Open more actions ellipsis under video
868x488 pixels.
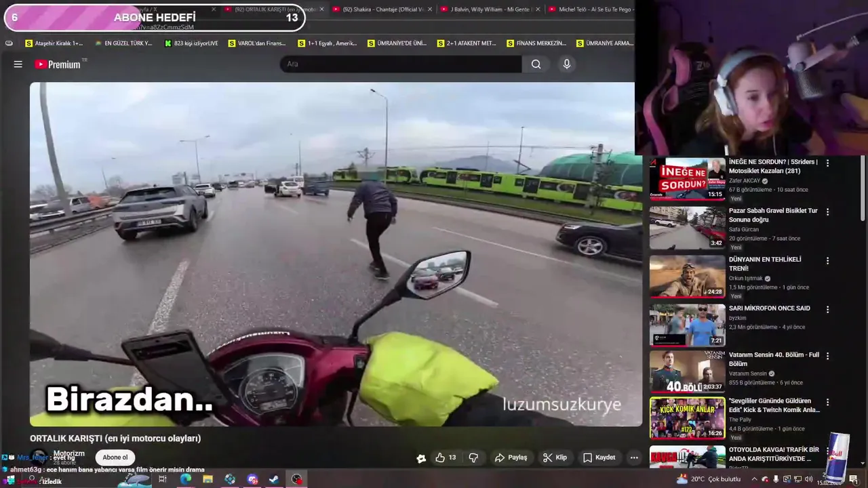point(634,457)
